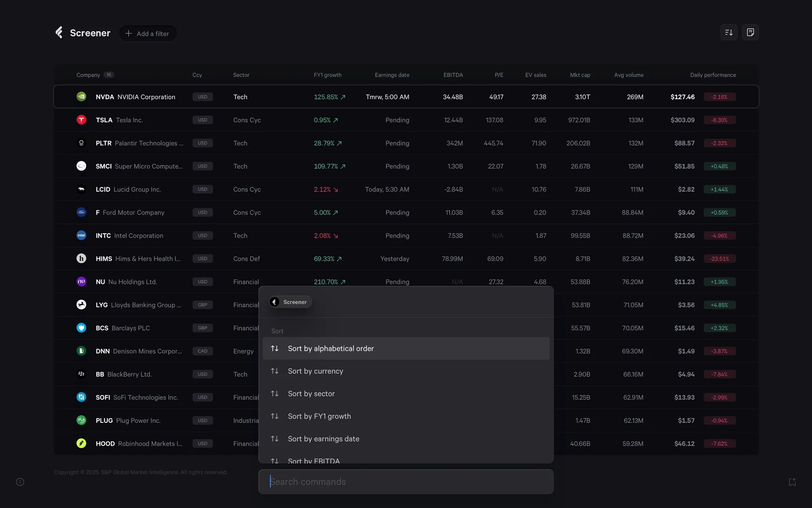This screenshot has height=508, width=812.
Task: Click the Screener logo icon in header
Action: 59,33
